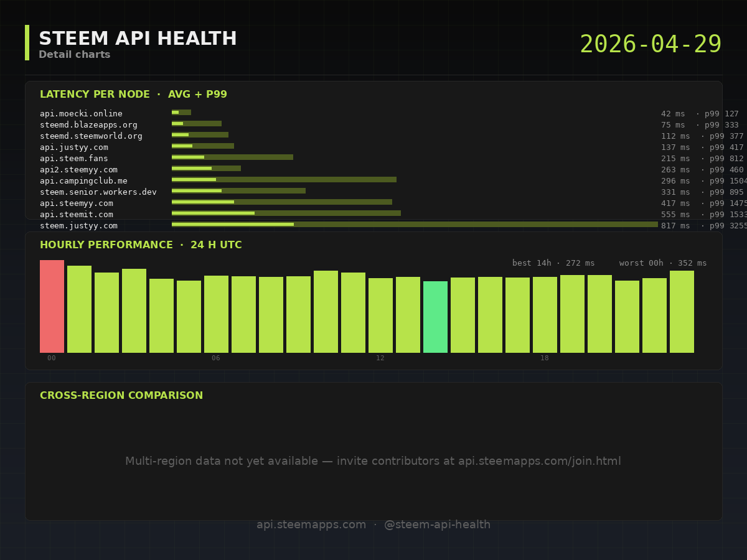Click the @steem-api-health footer handle
747x560 pixels.
[x=437, y=525]
